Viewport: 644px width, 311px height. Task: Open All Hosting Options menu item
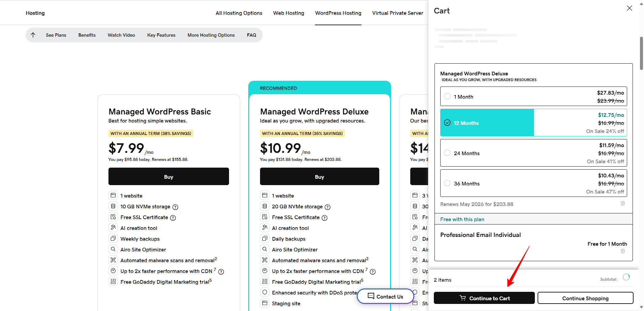[239, 13]
